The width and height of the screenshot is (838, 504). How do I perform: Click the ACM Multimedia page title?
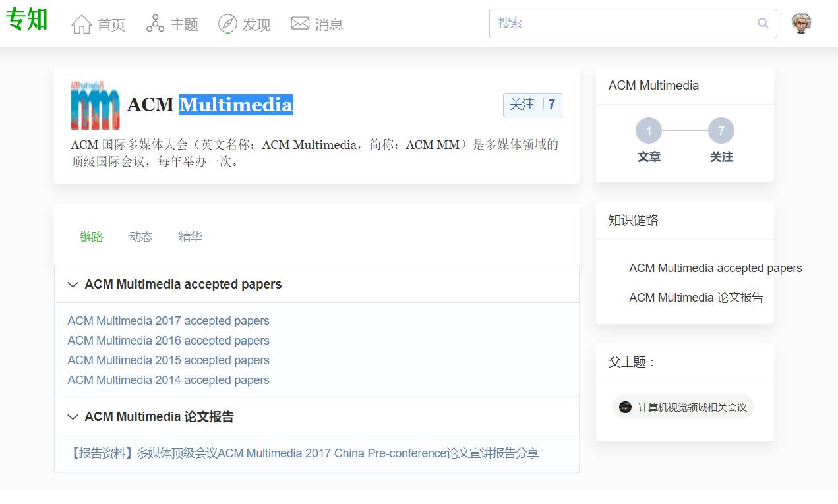(210, 105)
